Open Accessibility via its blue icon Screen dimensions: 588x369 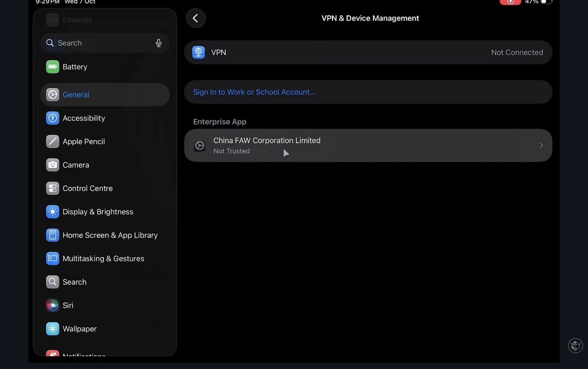pos(52,118)
